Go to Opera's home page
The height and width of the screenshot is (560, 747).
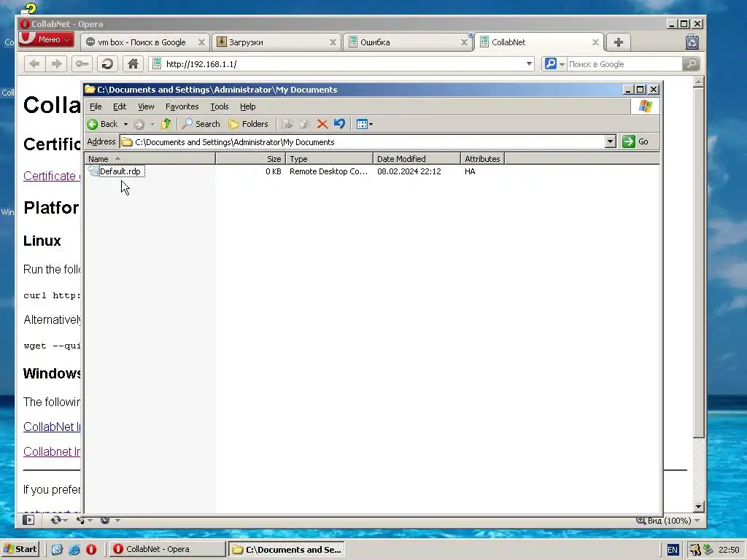coord(133,64)
